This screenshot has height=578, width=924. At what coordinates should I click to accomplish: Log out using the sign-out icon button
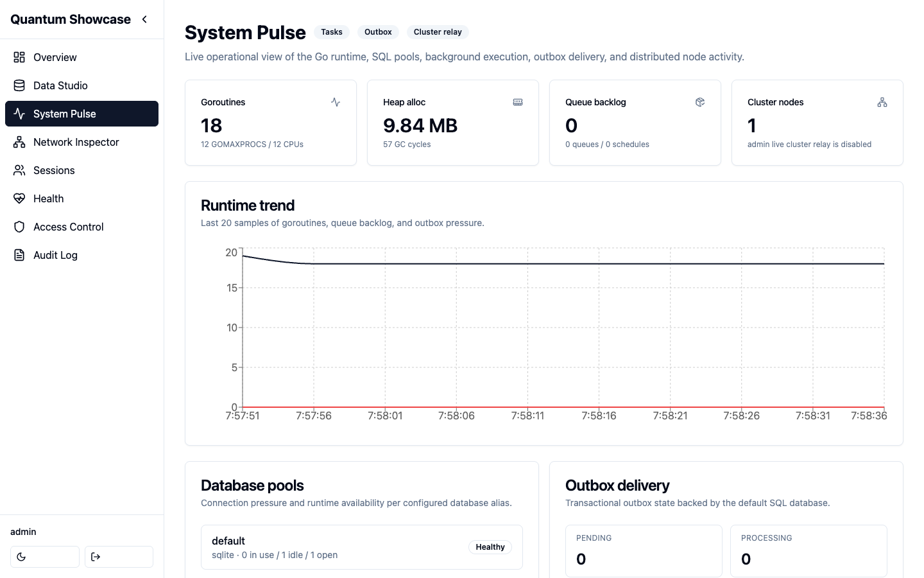(119, 557)
